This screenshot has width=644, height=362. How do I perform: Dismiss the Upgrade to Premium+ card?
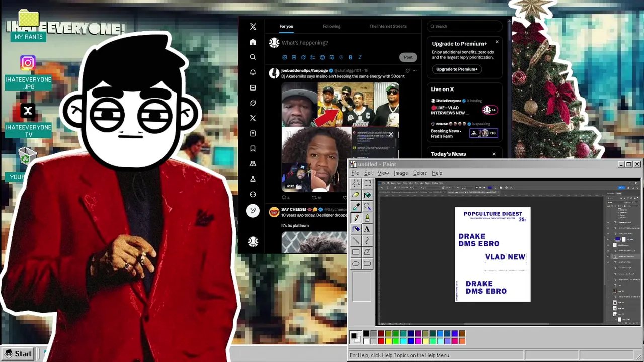(x=497, y=42)
